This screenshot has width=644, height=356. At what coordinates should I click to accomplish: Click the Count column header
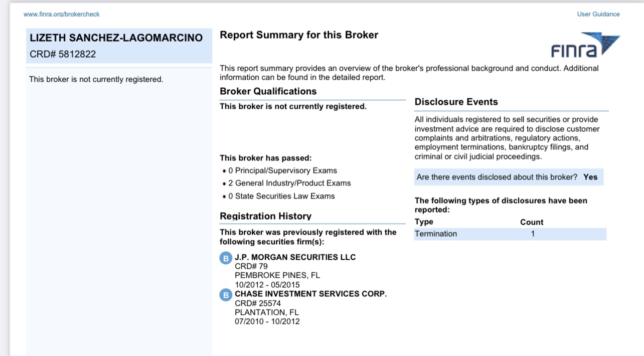click(x=532, y=222)
